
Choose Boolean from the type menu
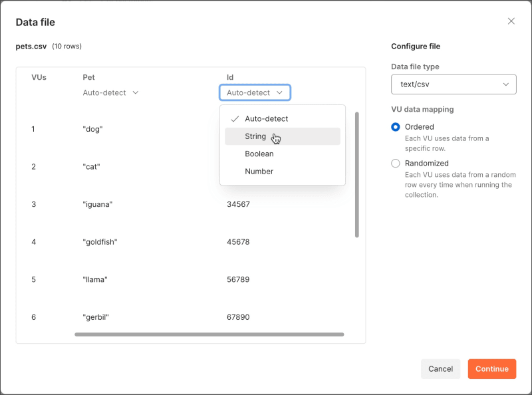pyautogui.click(x=259, y=154)
